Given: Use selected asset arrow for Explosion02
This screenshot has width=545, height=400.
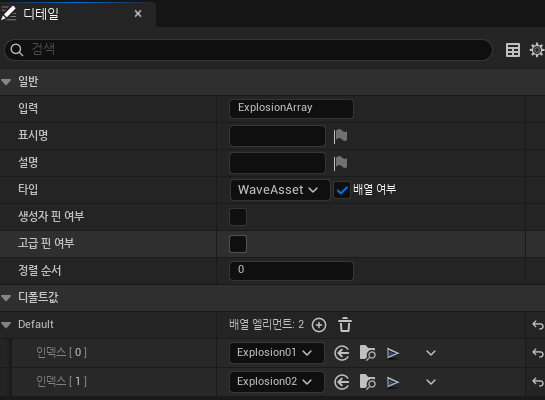Looking at the screenshot, I should pyautogui.click(x=342, y=382).
